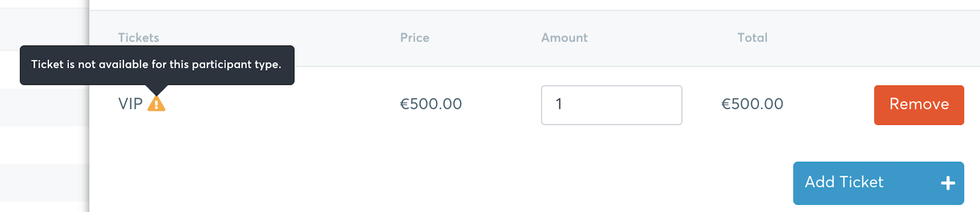Click the orange warning triangle beside VIP
This screenshot has width=980, height=212.
click(156, 103)
